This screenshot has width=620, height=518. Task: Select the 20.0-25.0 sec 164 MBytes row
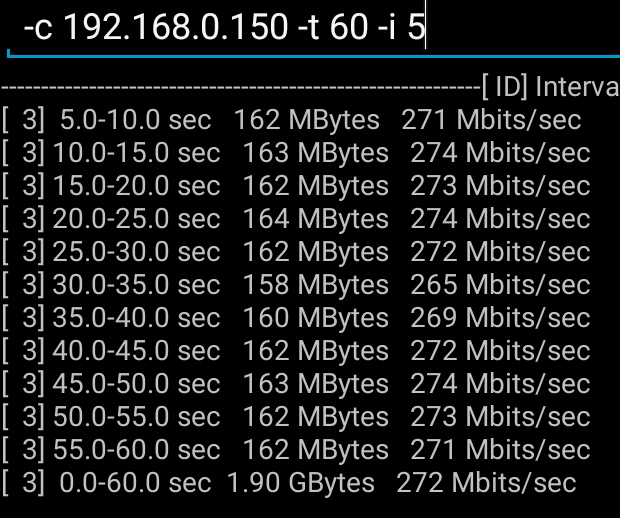pyautogui.click(x=296, y=219)
